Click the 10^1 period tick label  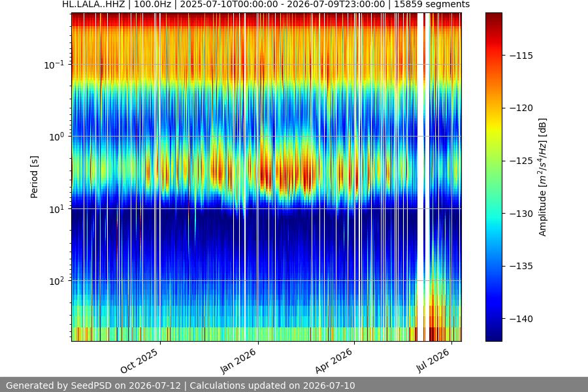[57, 209]
